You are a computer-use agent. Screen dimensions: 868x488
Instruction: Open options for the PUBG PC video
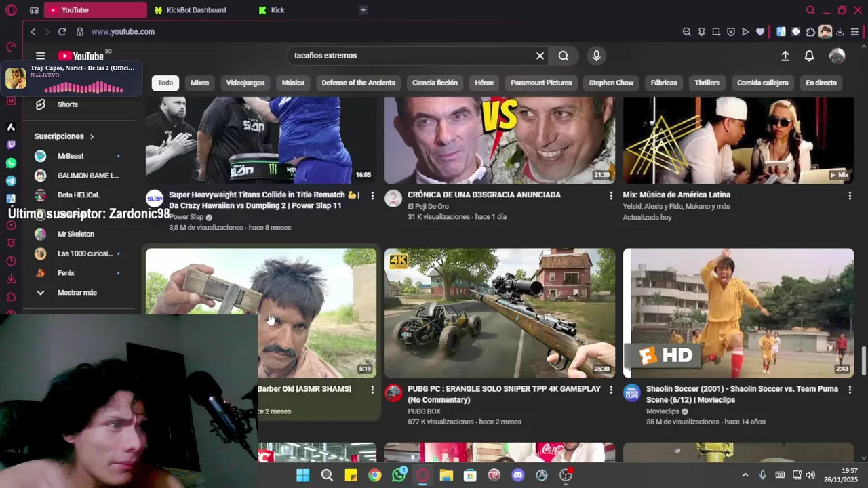click(x=610, y=390)
